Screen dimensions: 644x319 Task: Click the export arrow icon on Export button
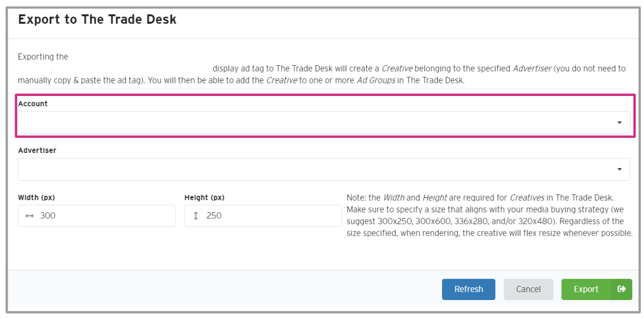[x=622, y=289]
